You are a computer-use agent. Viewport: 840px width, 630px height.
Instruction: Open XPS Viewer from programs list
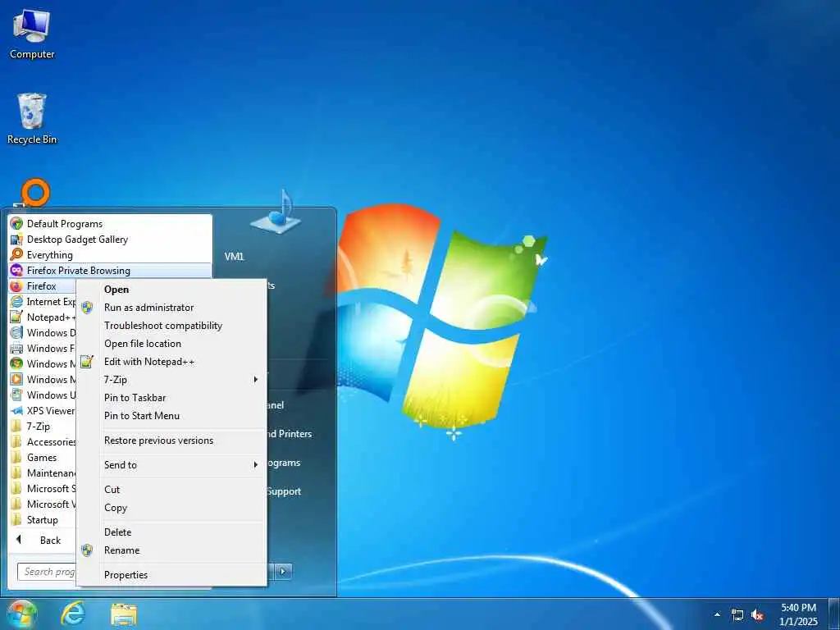click(x=43, y=411)
